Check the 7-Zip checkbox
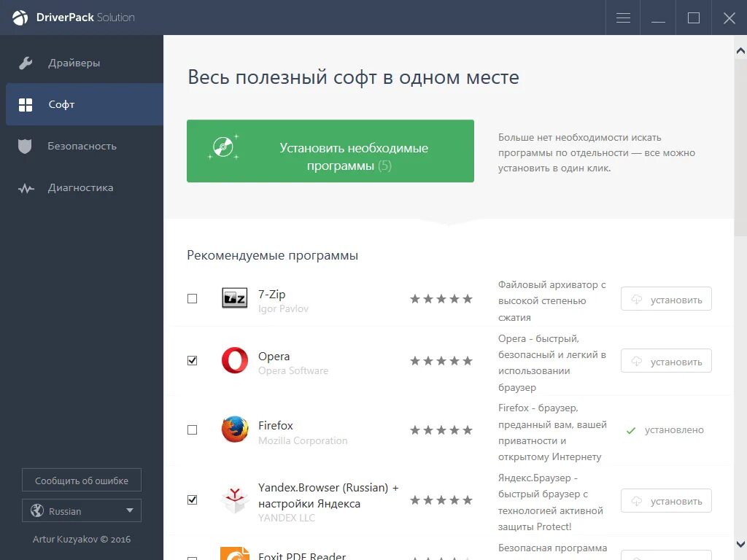 point(192,298)
